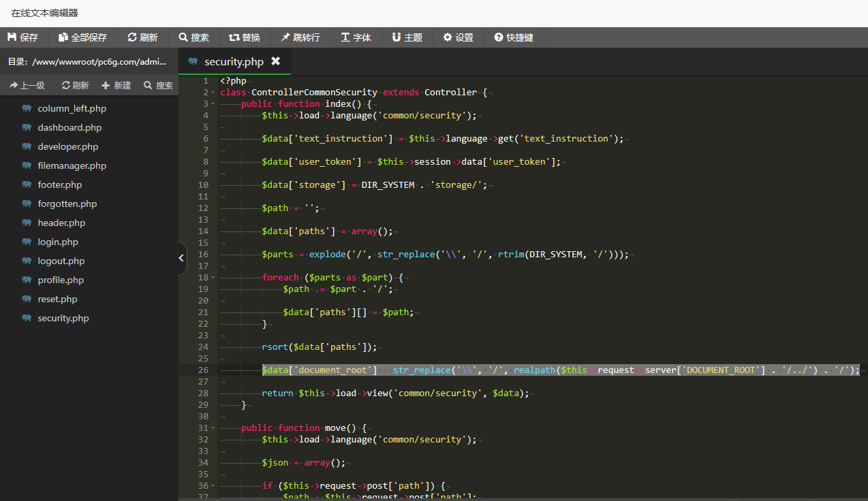Open the 替换 replace tool
This screenshot has width=868, height=501.
[x=245, y=37]
